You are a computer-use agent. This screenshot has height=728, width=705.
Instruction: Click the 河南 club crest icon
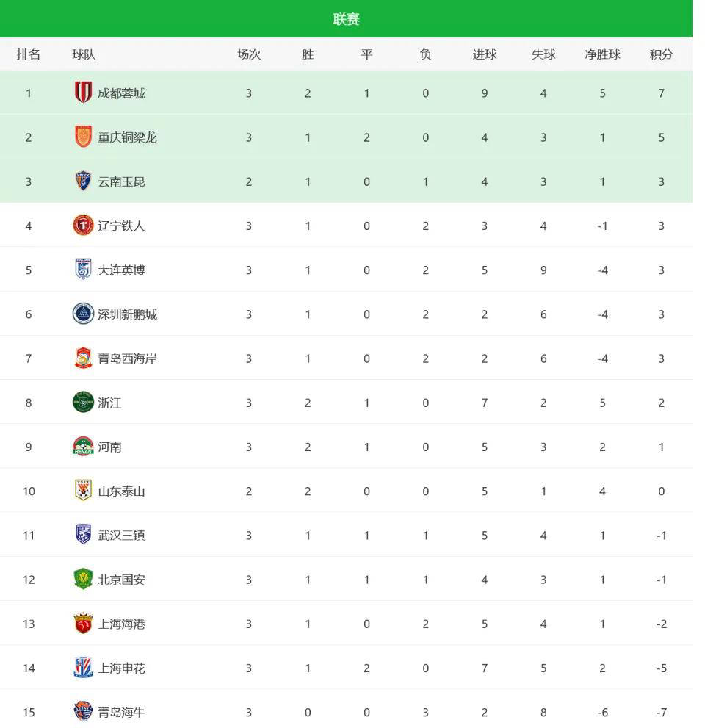[83, 447]
